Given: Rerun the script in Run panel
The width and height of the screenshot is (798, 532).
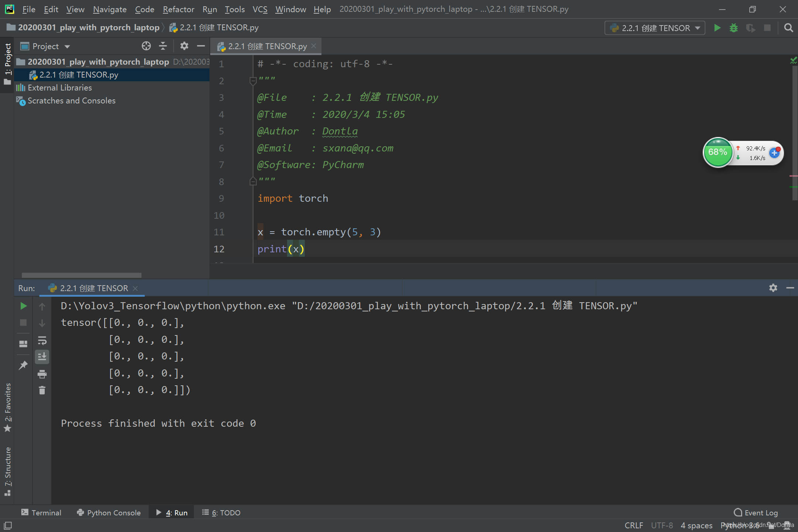Looking at the screenshot, I should (x=23, y=306).
